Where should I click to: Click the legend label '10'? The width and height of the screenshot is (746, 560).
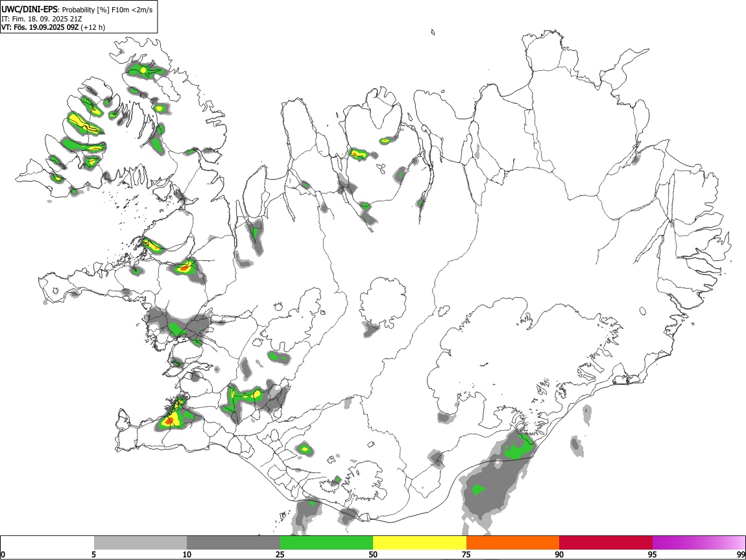click(x=187, y=555)
